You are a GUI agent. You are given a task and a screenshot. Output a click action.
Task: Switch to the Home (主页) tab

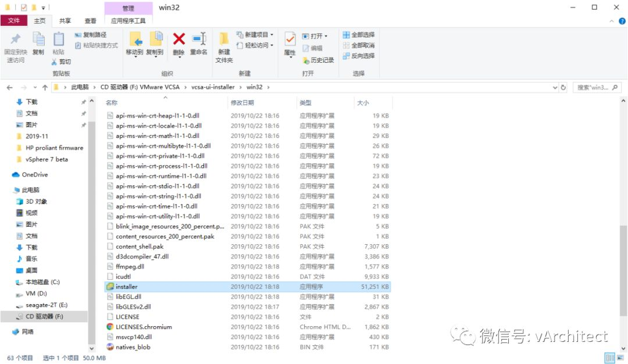40,21
